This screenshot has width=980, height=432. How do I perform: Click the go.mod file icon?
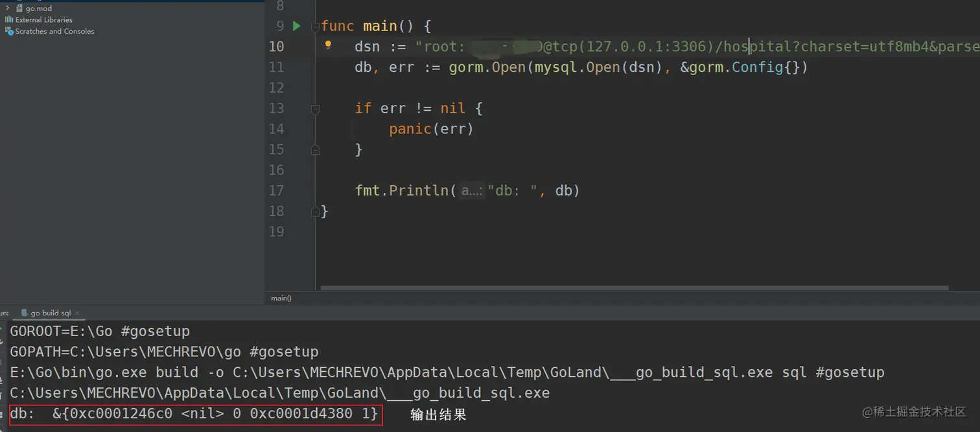coord(19,8)
